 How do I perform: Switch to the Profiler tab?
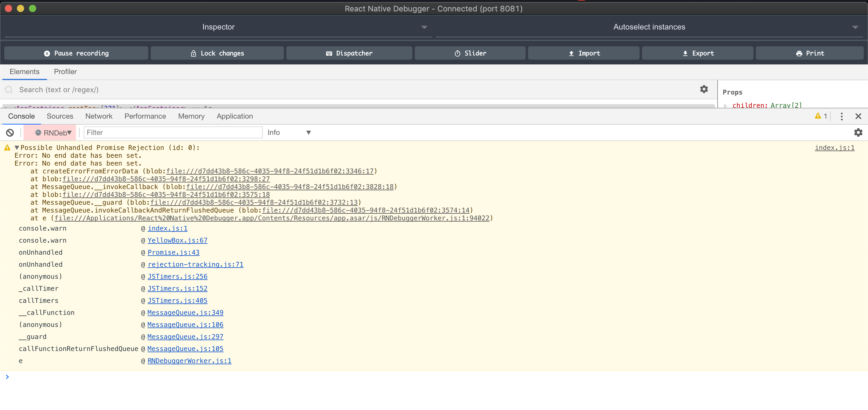pos(65,72)
